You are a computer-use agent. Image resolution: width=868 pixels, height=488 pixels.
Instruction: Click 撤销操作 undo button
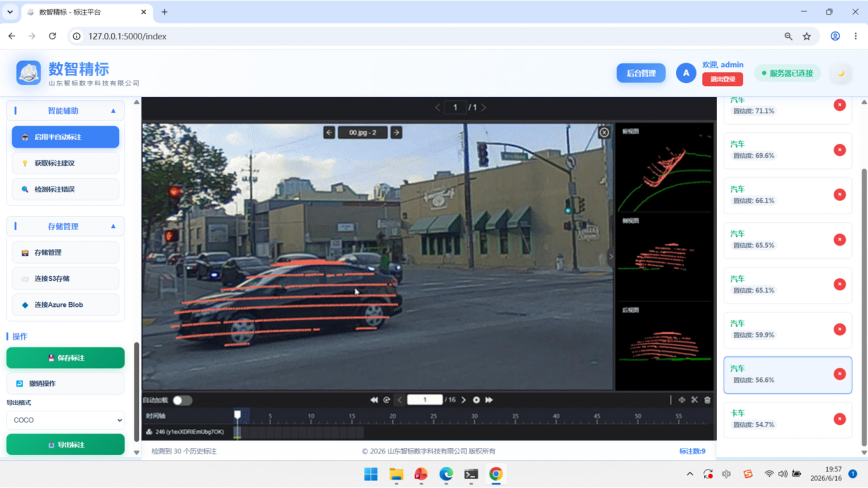pos(66,384)
